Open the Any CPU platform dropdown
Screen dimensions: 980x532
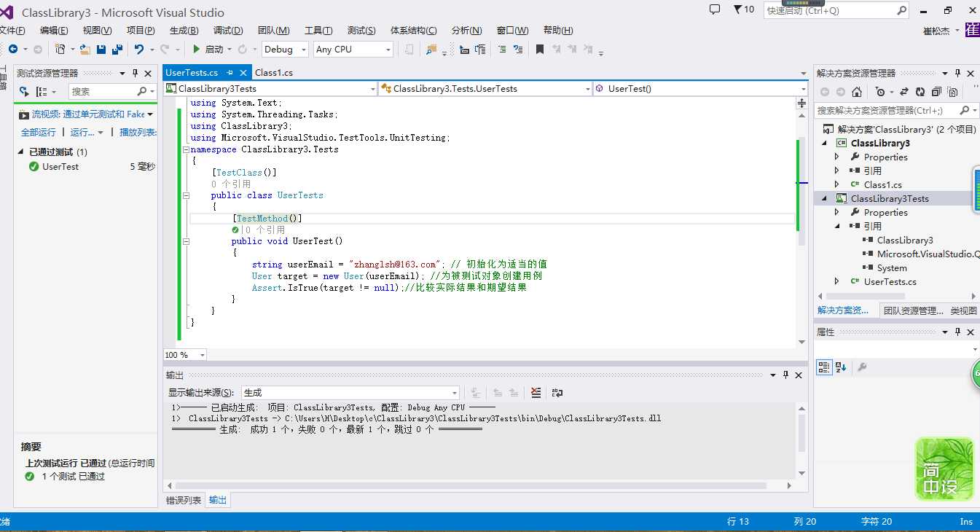pyautogui.click(x=353, y=49)
